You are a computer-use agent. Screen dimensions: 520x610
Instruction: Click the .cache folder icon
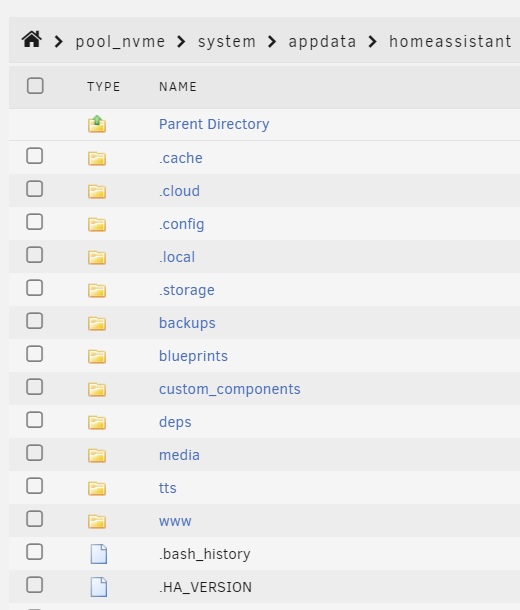click(x=97, y=158)
